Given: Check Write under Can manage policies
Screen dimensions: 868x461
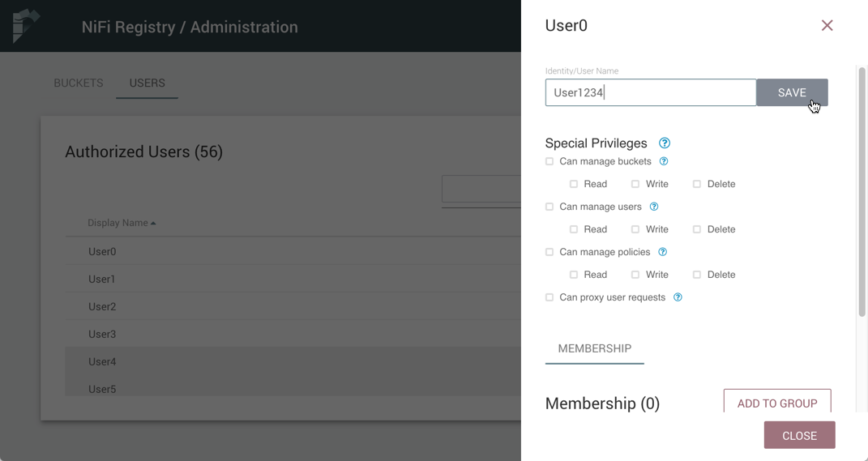Looking at the screenshot, I should [635, 275].
